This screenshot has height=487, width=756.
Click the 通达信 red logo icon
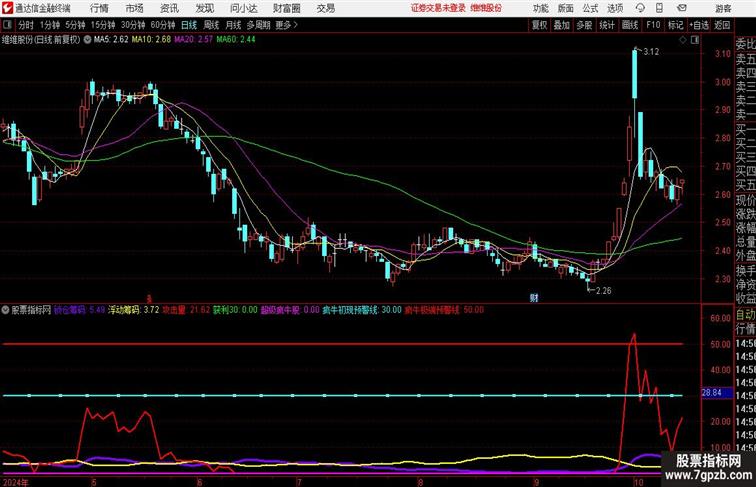(x=7, y=8)
